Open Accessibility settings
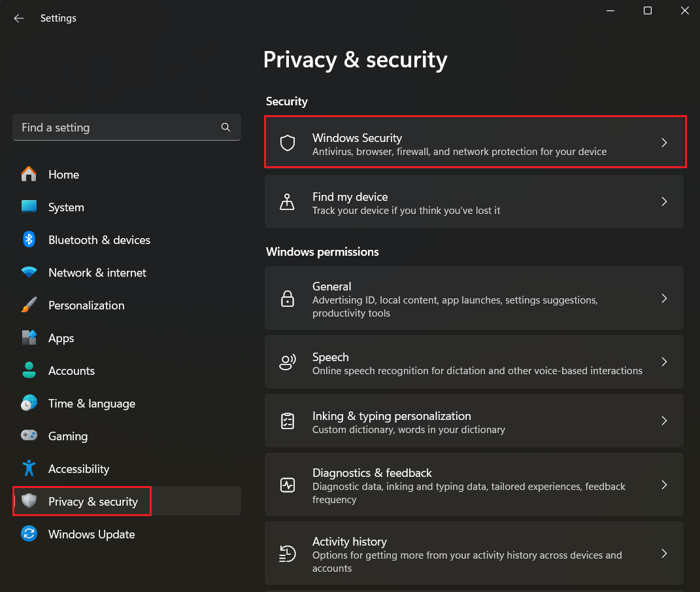 coord(78,469)
